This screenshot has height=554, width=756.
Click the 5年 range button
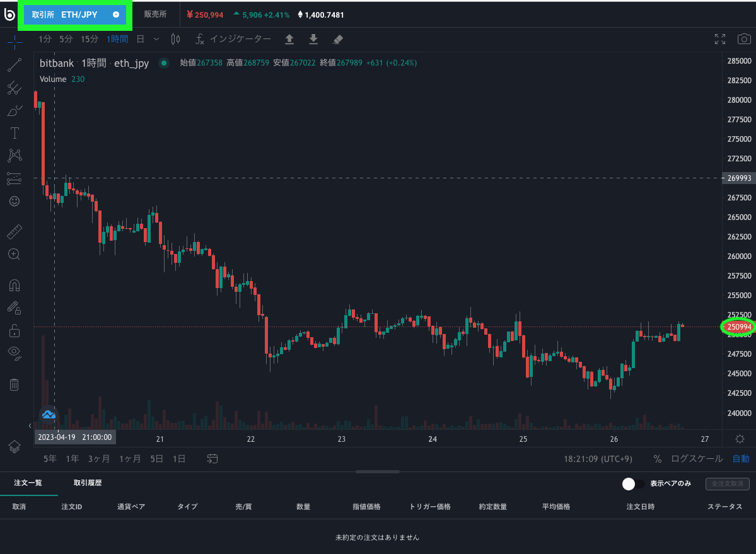coord(49,459)
